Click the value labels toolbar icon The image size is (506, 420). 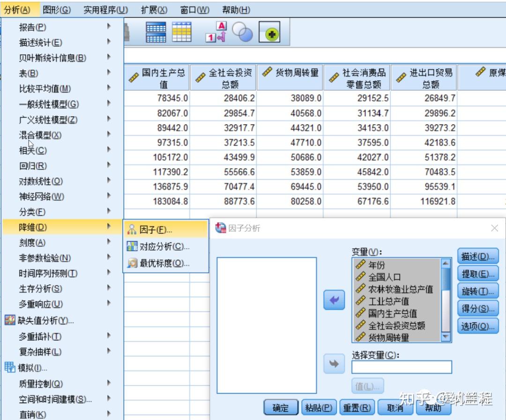(216, 32)
